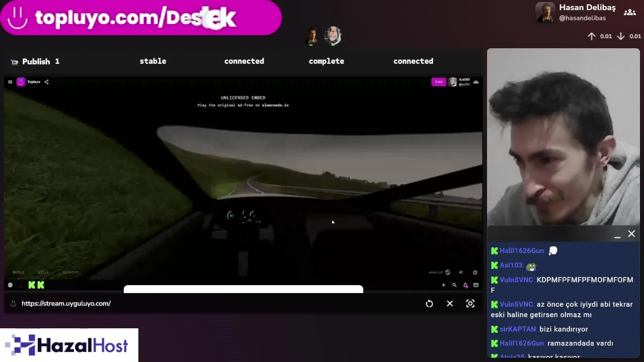The height and width of the screenshot is (362, 644).
Task: Open Asi103 avatar in embedded page header
Action: (x=453, y=81)
